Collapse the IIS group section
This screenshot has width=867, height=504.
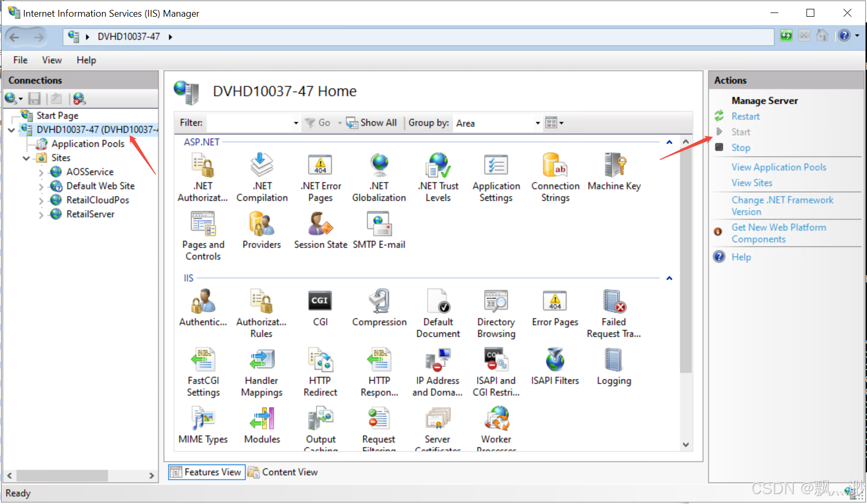coord(669,278)
